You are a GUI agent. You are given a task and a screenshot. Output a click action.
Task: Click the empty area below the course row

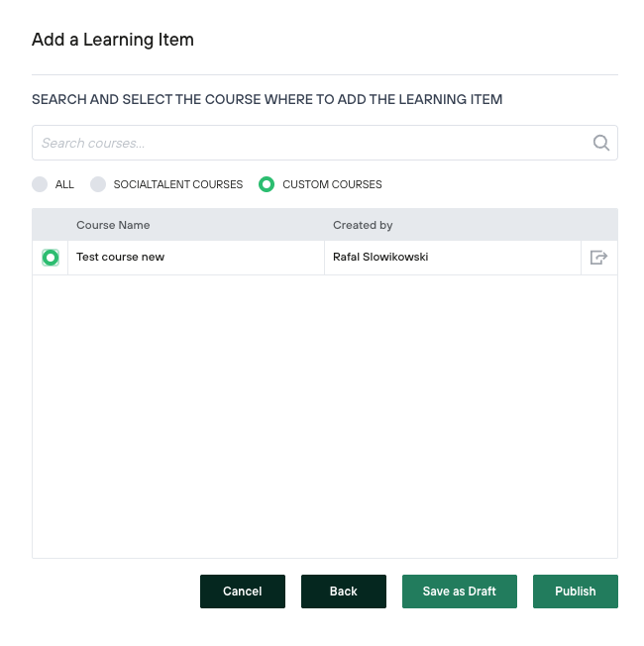point(324,416)
